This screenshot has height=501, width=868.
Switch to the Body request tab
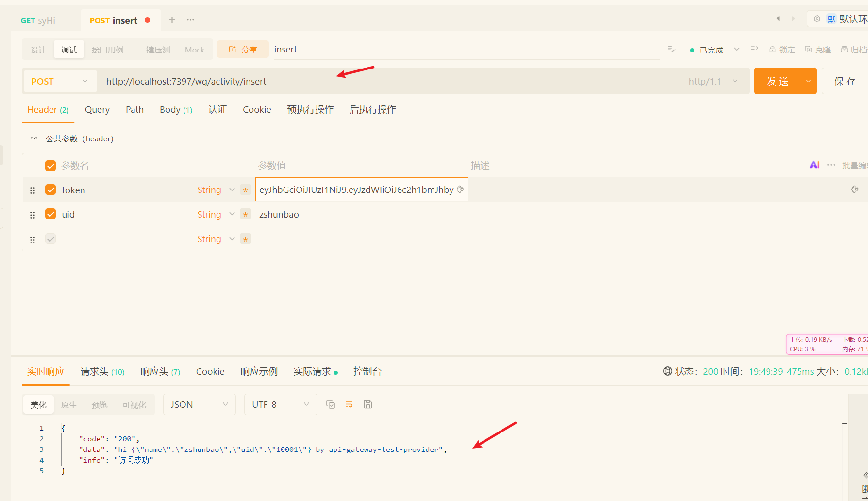175,110
